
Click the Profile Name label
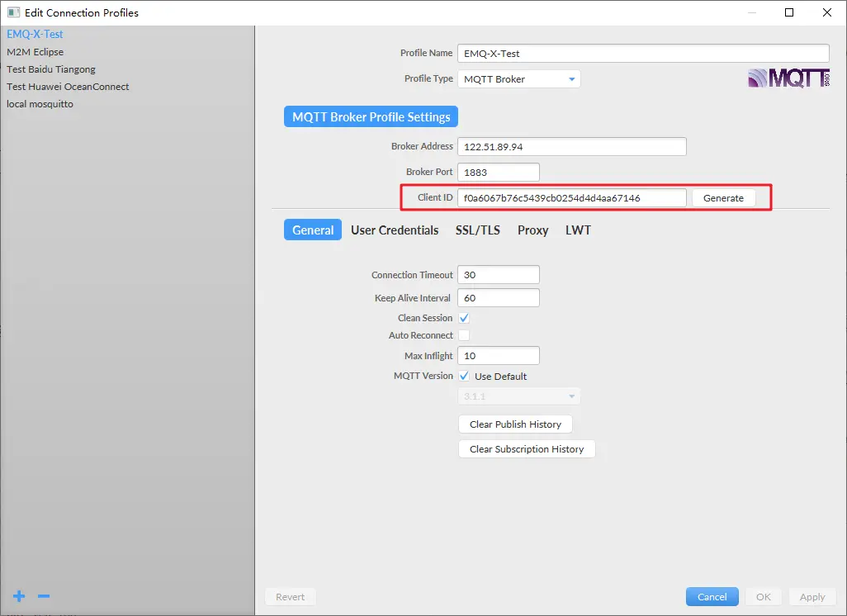[426, 53]
